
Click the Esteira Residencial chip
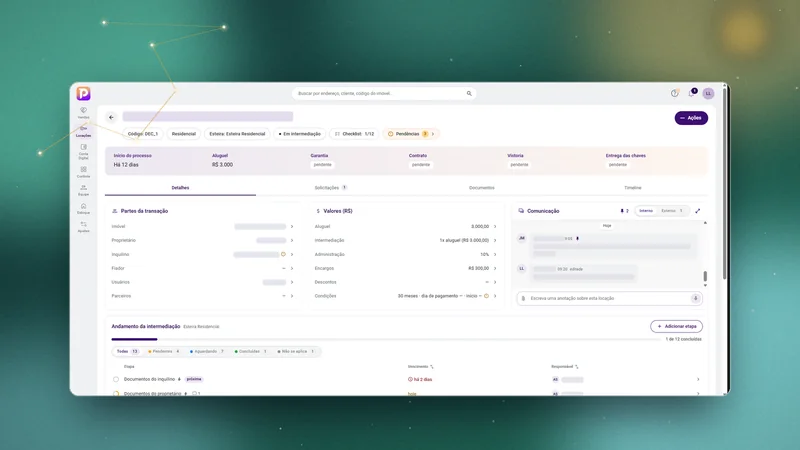pos(237,134)
